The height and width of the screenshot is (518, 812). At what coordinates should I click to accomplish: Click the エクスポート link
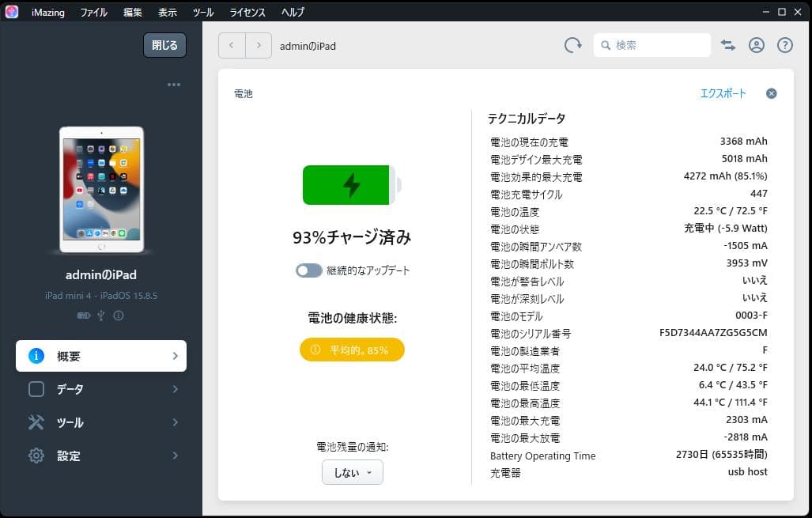click(723, 93)
